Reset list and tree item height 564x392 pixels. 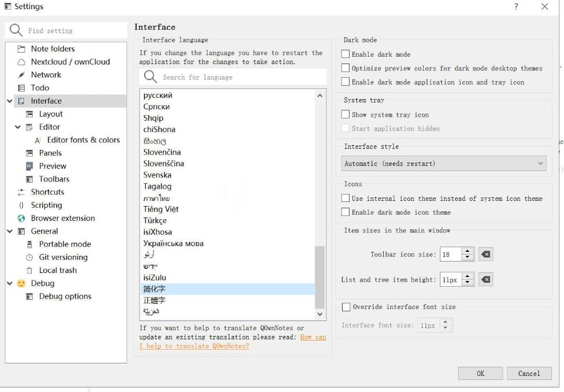(x=486, y=280)
